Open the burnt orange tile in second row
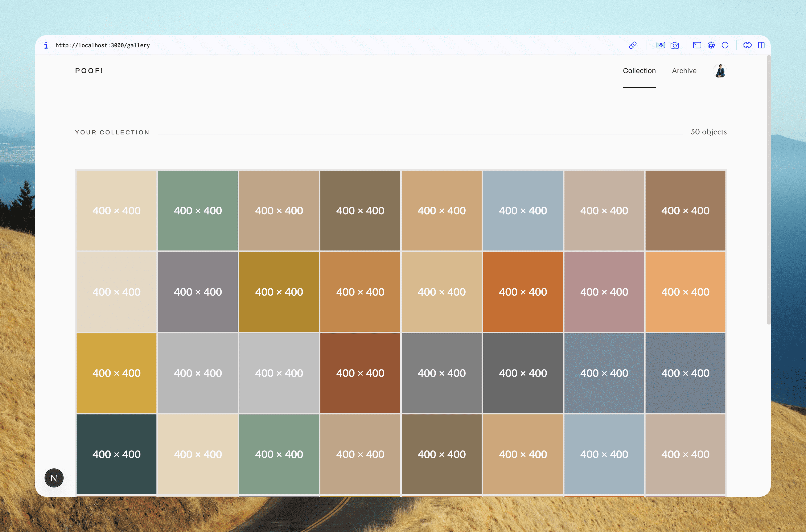The height and width of the screenshot is (532, 806). [x=523, y=291]
